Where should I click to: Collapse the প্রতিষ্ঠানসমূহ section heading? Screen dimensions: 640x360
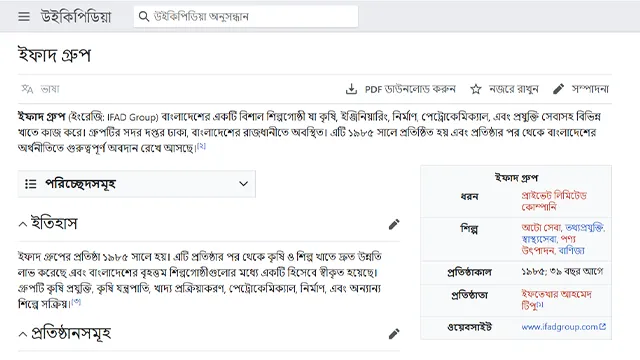pos(23,334)
